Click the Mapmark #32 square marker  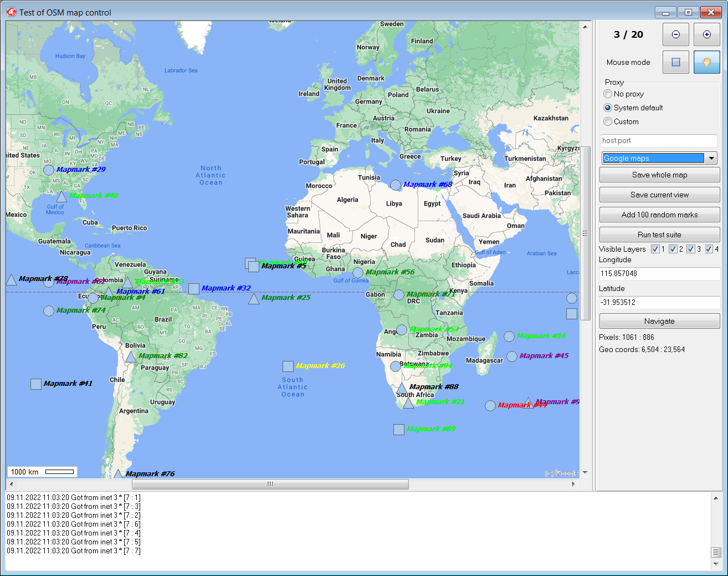[194, 289]
